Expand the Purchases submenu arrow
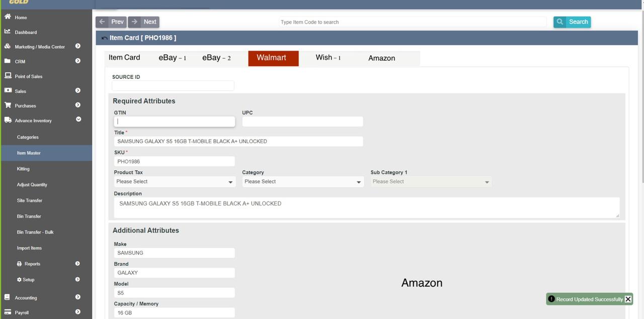This screenshot has width=644, height=319. click(x=78, y=105)
